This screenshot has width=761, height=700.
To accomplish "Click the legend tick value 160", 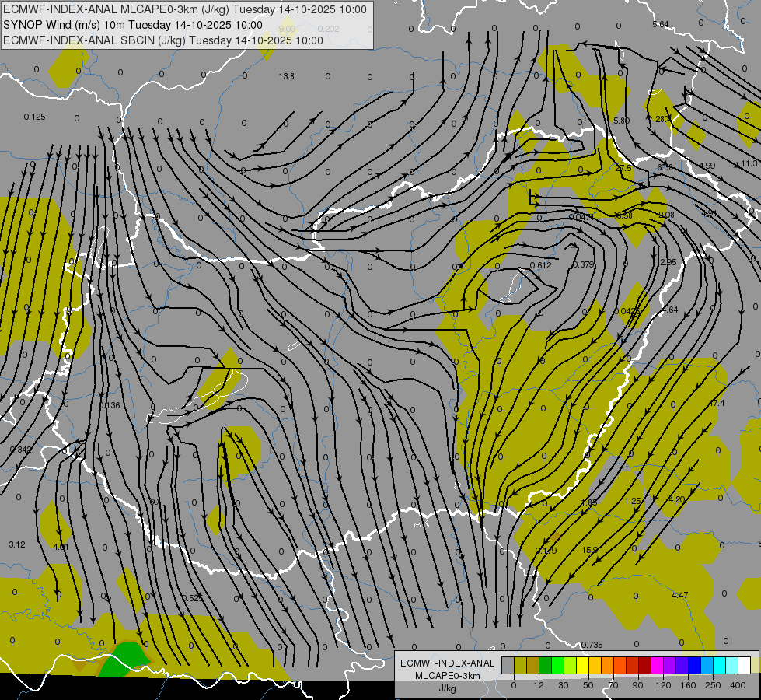I will pos(688,685).
